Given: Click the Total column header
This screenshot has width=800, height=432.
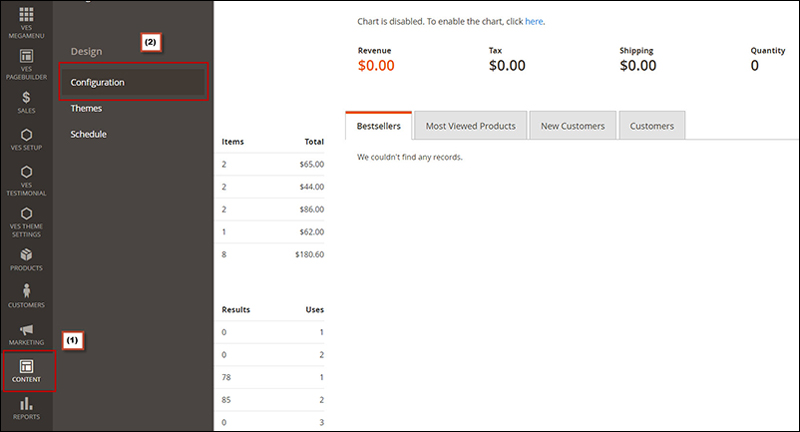Looking at the screenshot, I should (x=314, y=142).
